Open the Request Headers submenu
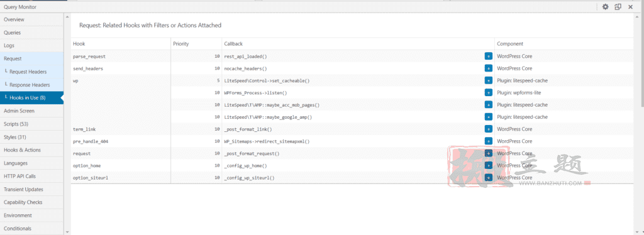 pyautogui.click(x=31, y=72)
